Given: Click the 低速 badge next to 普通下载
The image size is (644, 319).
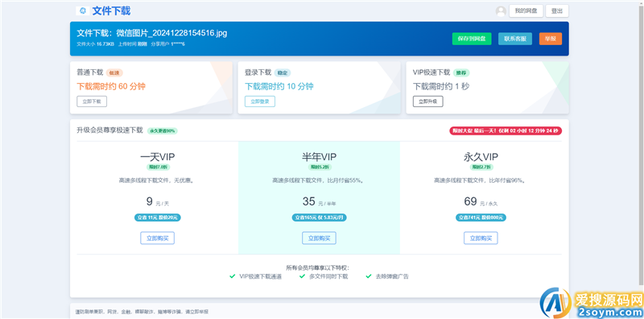Looking at the screenshot, I should point(114,72).
